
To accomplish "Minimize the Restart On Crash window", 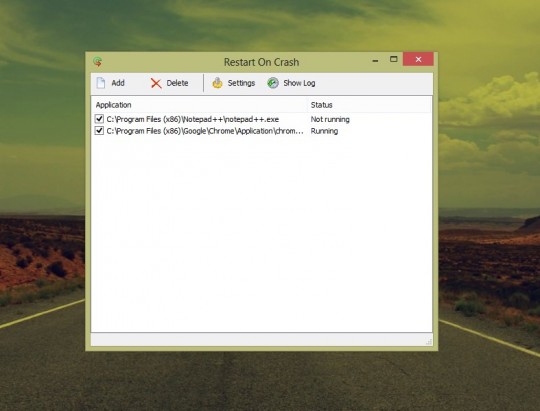I will [x=375, y=60].
